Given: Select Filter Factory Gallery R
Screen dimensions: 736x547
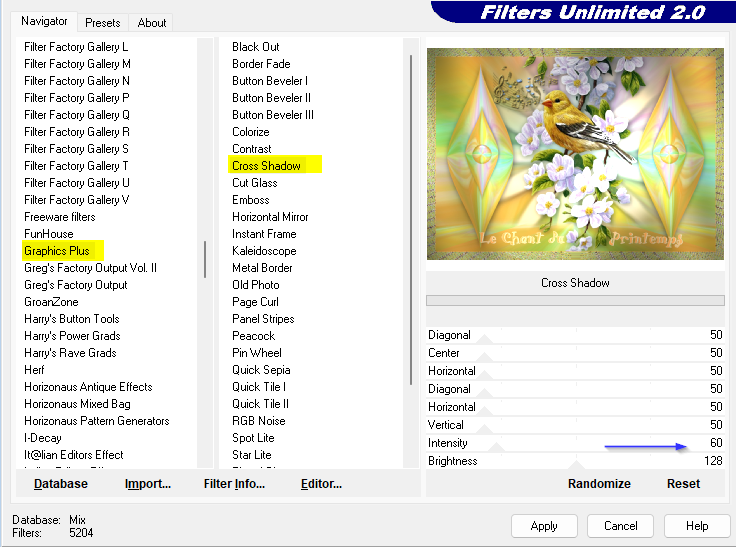Looking at the screenshot, I should tap(77, 131).
